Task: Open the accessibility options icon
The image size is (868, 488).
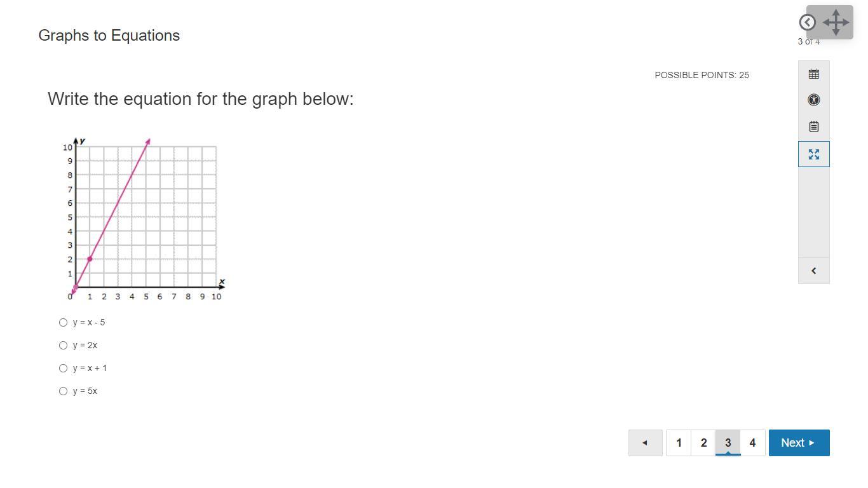Action: click(x=813, y=100)
